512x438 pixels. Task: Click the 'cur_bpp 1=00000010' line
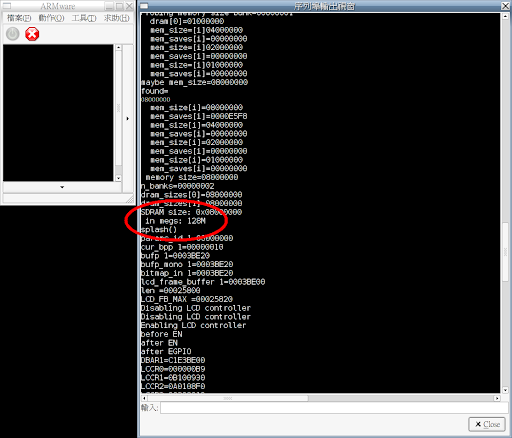click(x=182, y=247)
